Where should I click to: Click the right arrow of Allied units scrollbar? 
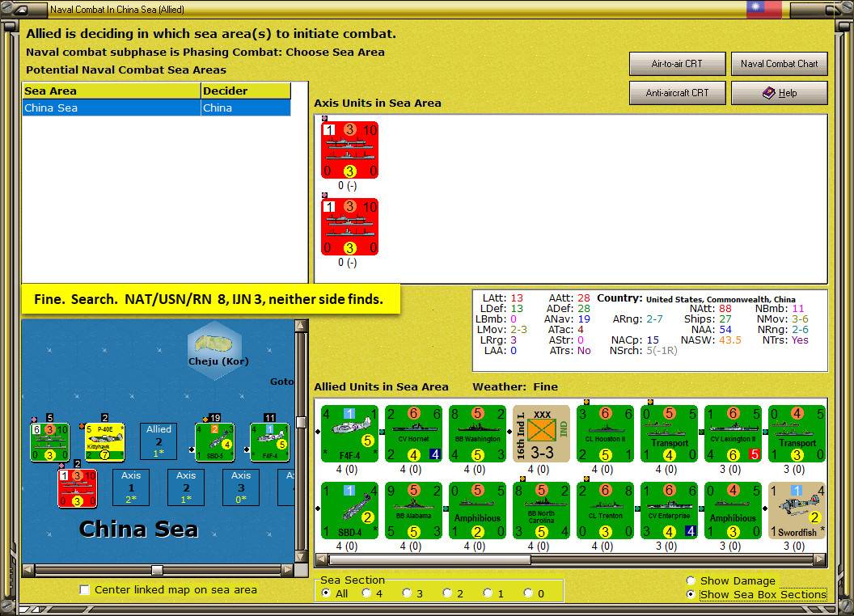(820, 559)
